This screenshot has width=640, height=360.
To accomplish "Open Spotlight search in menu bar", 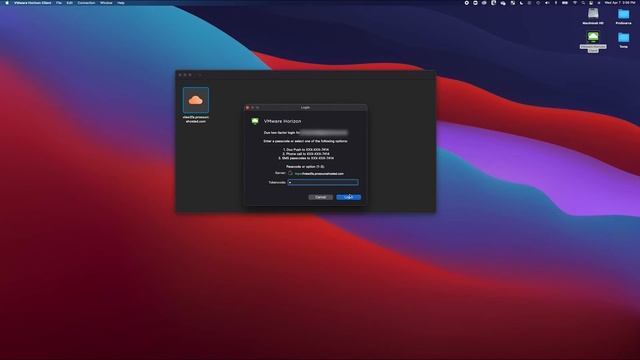I will coord(584,3).
